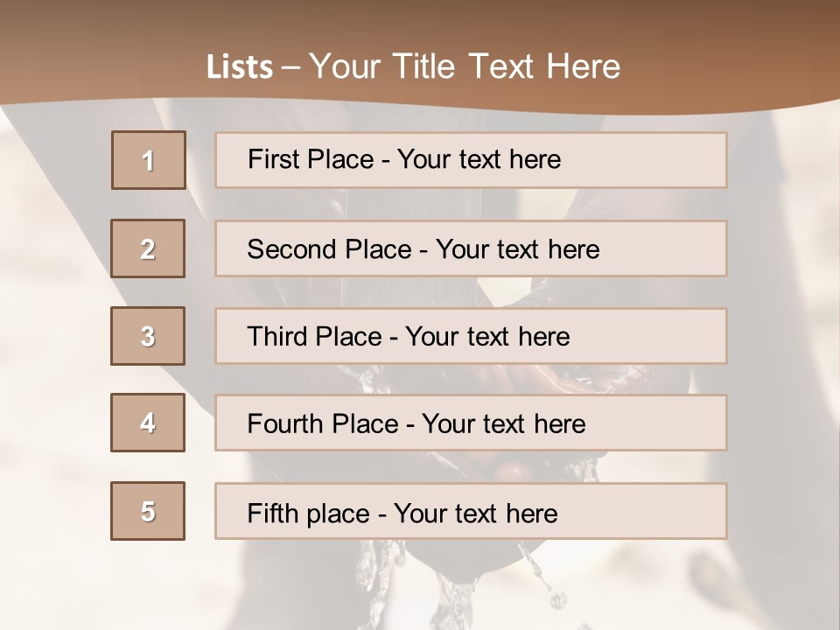Select the number 2 box

(148, 248)
